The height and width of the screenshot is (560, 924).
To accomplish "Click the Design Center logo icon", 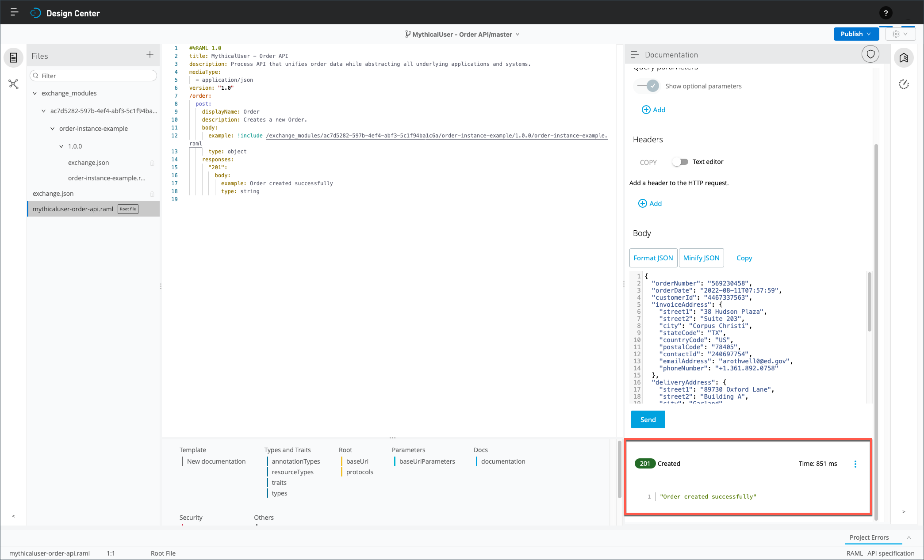I will pos(35,13).
